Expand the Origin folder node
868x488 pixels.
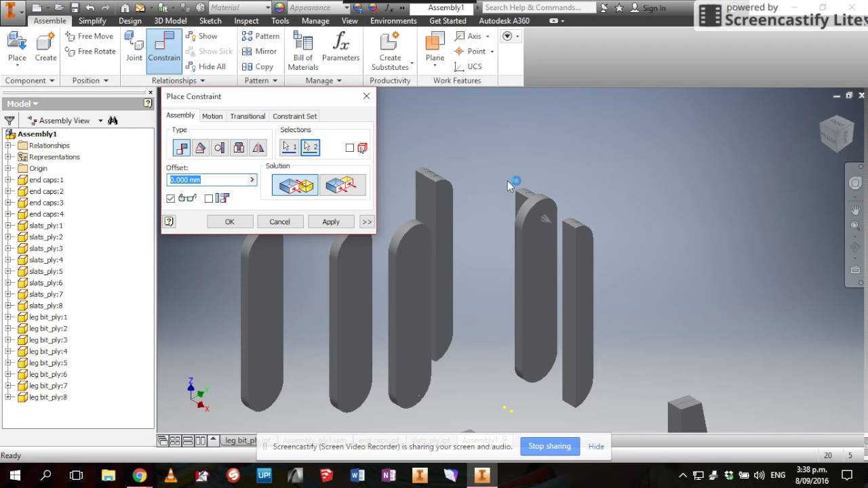coord(8,168)
